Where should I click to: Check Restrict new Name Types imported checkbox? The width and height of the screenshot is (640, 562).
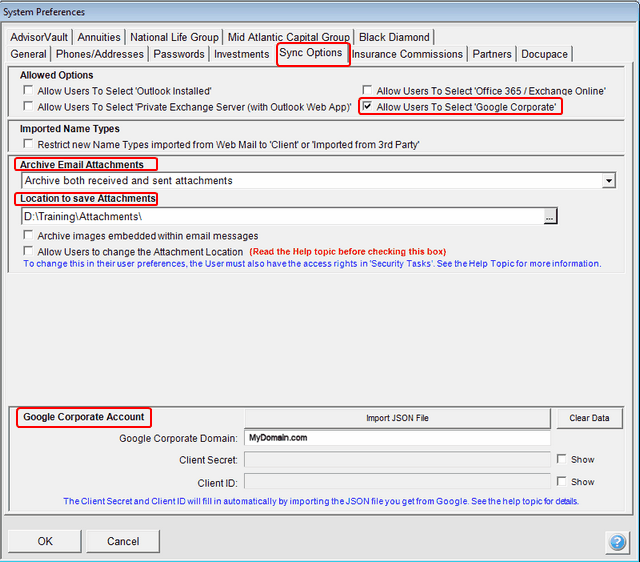coord(28,144)
